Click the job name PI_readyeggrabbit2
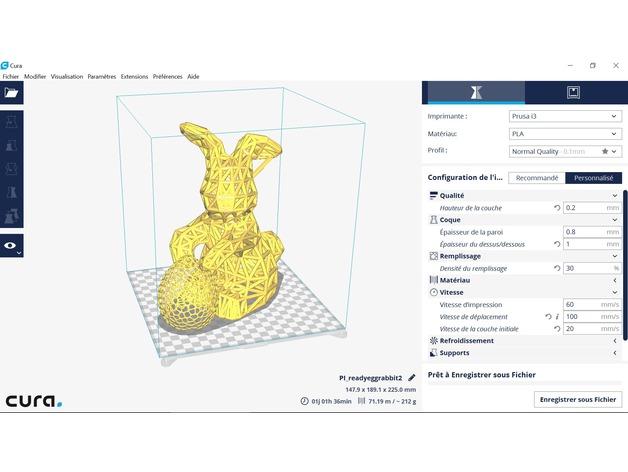The height and width of the screenshot is (472, 628). [x=370, y=378]
